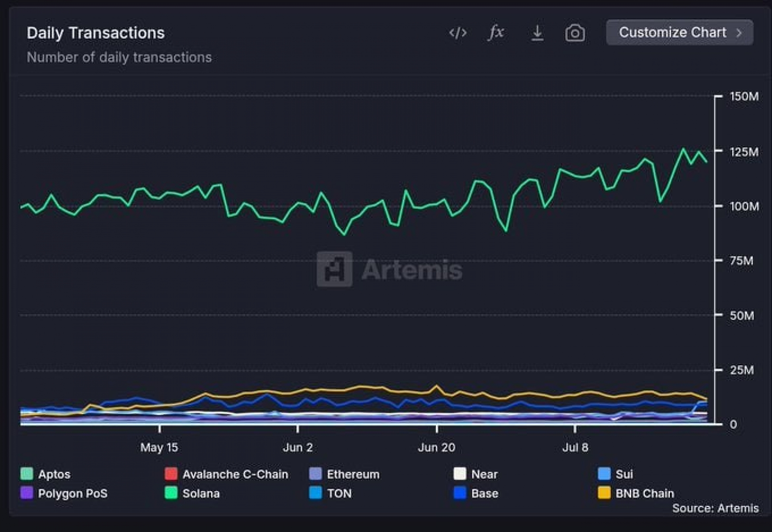Toggle the Solana legend entry

(x=192, y=493)
